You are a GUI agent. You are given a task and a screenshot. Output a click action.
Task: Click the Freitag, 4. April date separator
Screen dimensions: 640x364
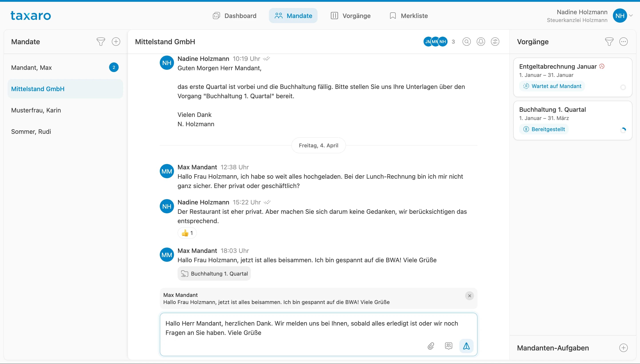pos(318,145)
